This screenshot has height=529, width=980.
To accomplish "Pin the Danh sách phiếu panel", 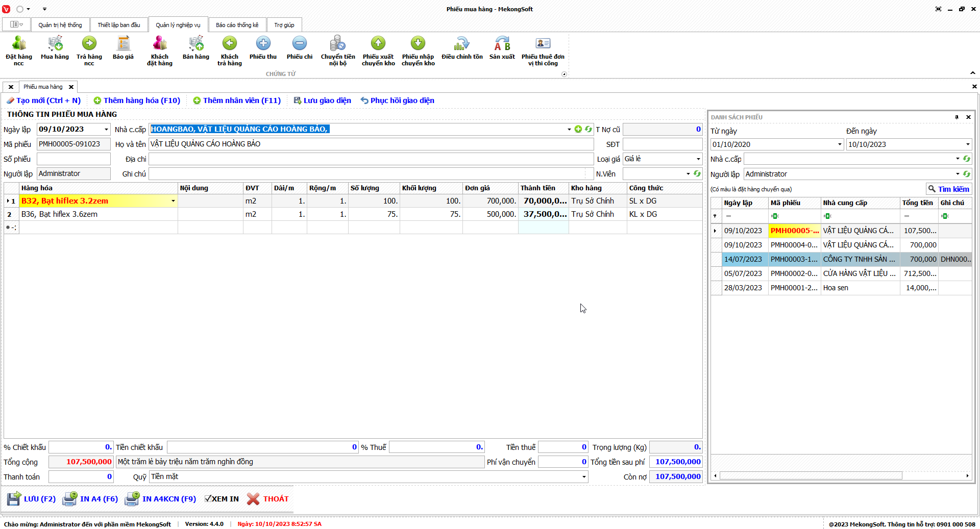I will tap(957, 117).
